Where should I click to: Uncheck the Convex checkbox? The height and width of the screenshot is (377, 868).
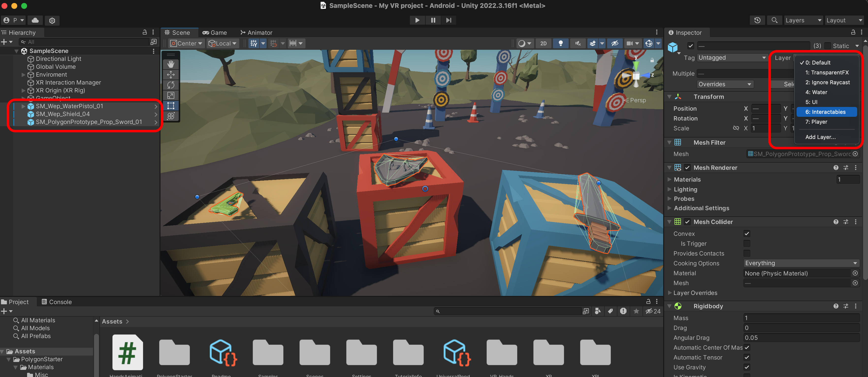(x=746, y=234)
